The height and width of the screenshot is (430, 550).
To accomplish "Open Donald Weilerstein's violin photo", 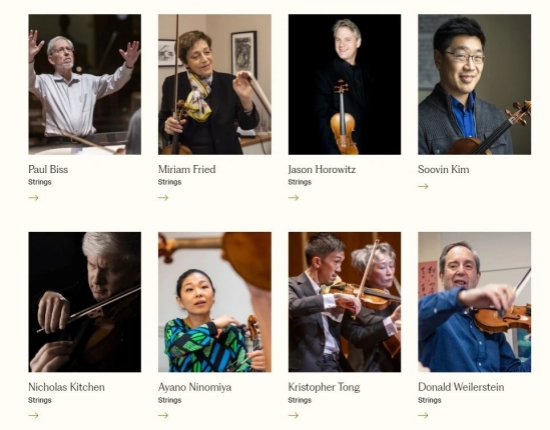I will (475, 302).
